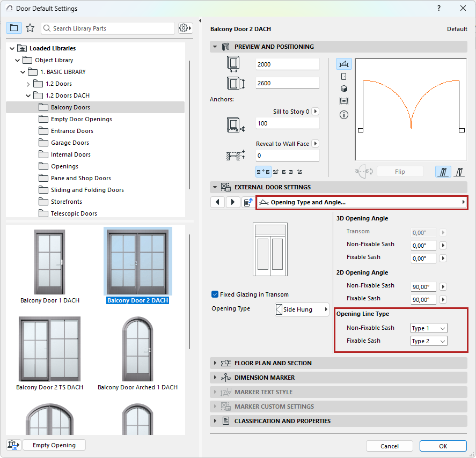Show favorites with the star icon
Image resolution: width=476 pixels, height=458 pixels.
(x=30, y=28)
